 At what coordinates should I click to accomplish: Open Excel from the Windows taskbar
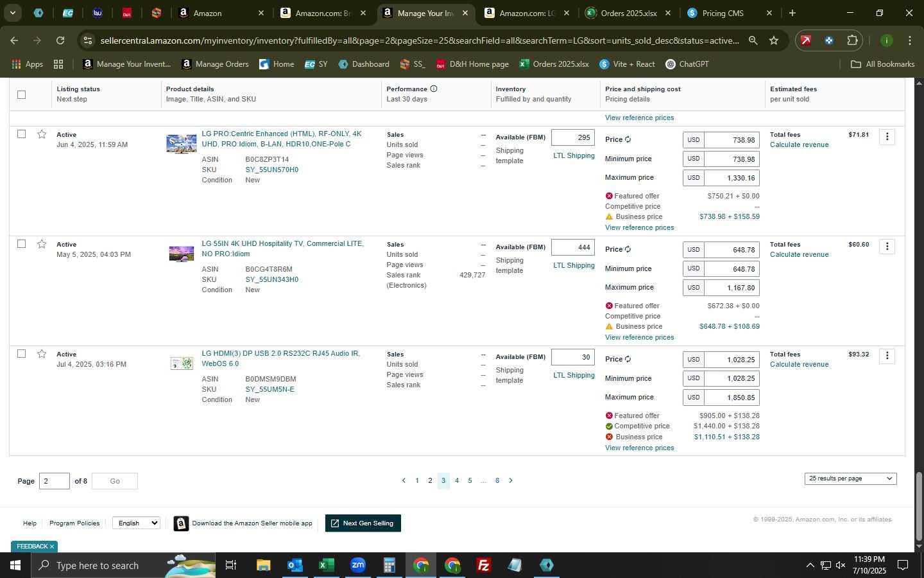point(325,565)
